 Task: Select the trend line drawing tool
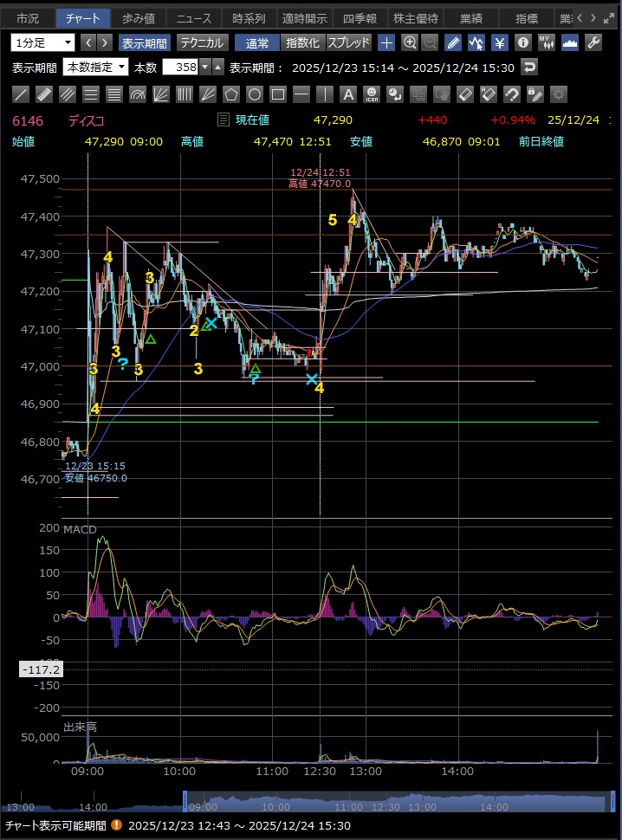(x=21, y=94)
